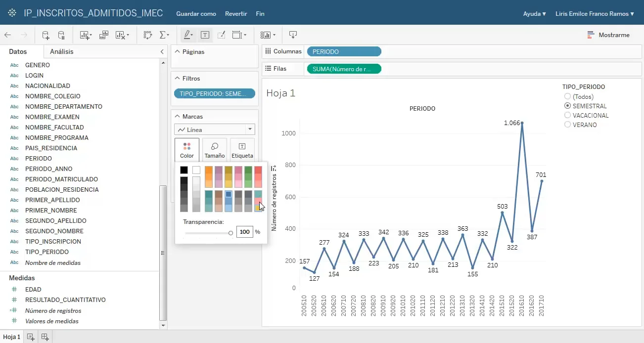The height and width of the screenshot is (343, 644).
Task: Select the (Todos) radio option
Action: tap(567, 96)
